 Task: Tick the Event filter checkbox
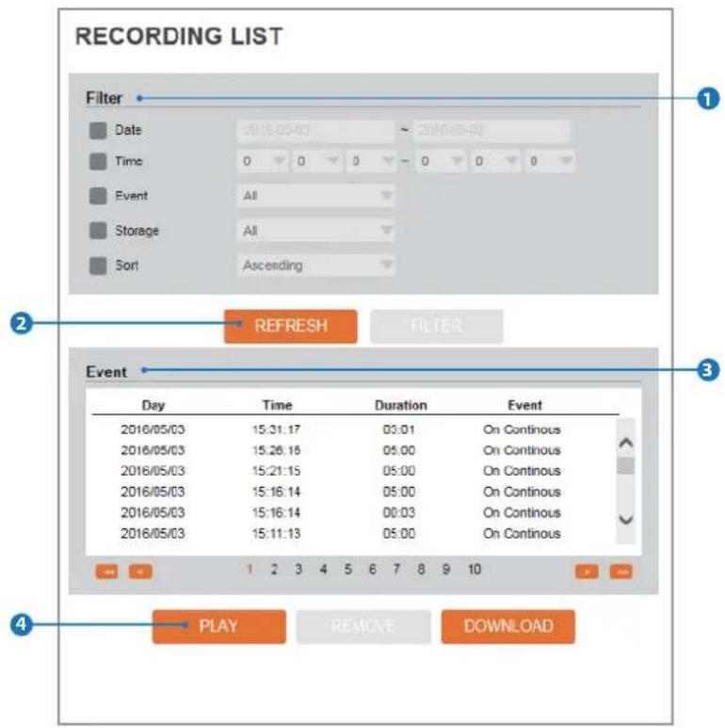pyautogui.click(x=98, y=196)
